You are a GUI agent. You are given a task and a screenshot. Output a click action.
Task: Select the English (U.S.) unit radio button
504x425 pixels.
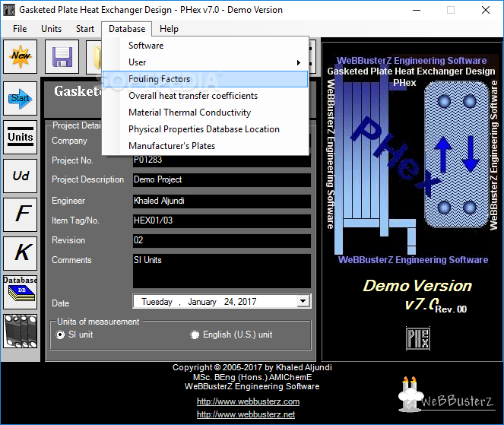[x=195, y=335]
